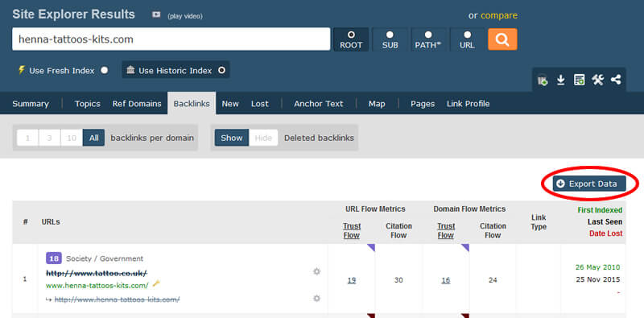Open the struck-through http://www.tattoo.co.uk/ link
644x318 pixels.
pos(97,273)
